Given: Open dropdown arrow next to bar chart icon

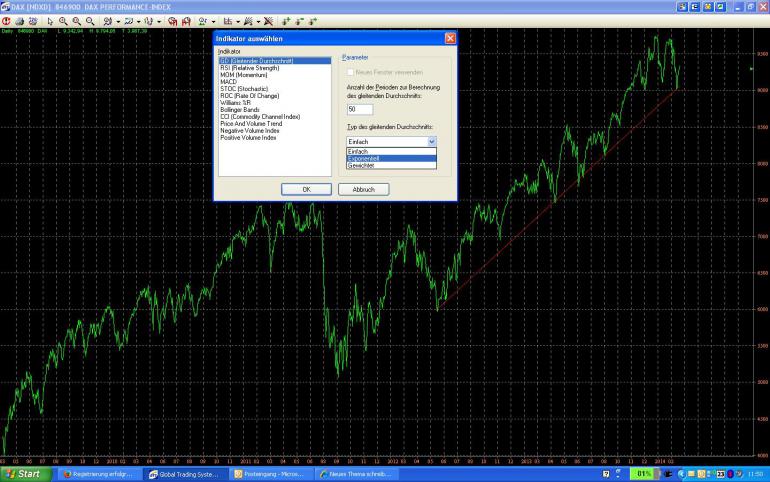Looking at the screenshot, I should 238,22.
